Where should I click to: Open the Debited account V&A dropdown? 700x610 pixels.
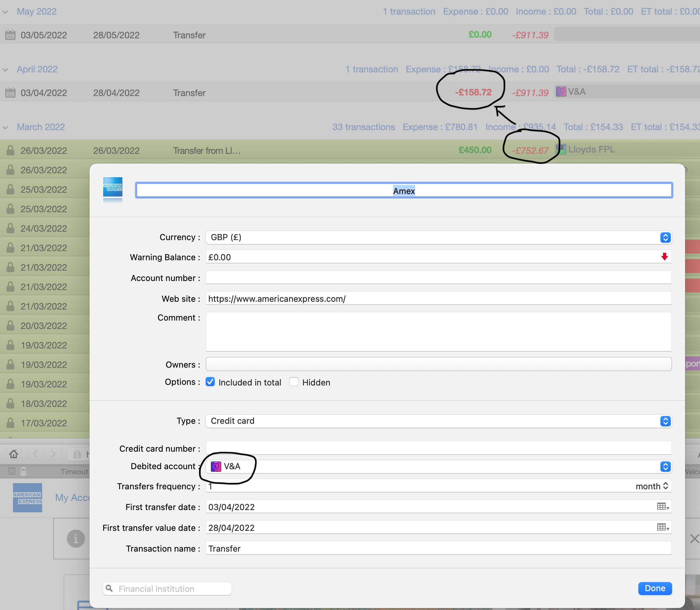tap(438, 466)
